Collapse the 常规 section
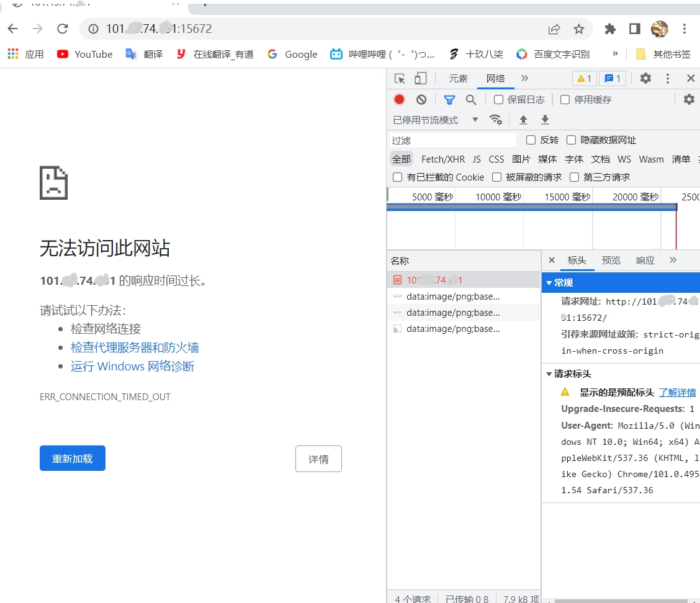 pos(549,283)
